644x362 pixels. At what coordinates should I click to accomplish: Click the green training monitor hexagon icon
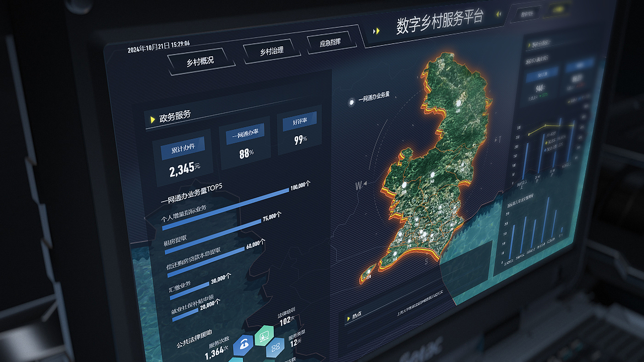264,336
